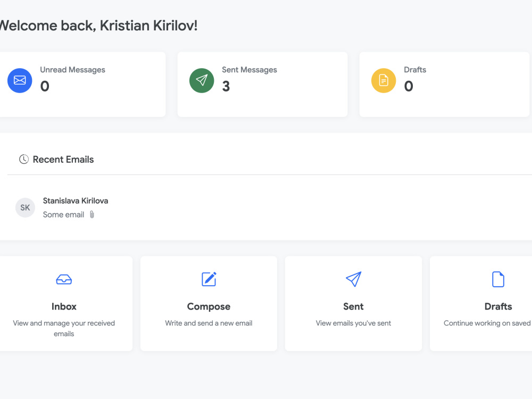
Task: Click the 'Some email' subject text
Action: pyautogui.click(x=63, y=214)
